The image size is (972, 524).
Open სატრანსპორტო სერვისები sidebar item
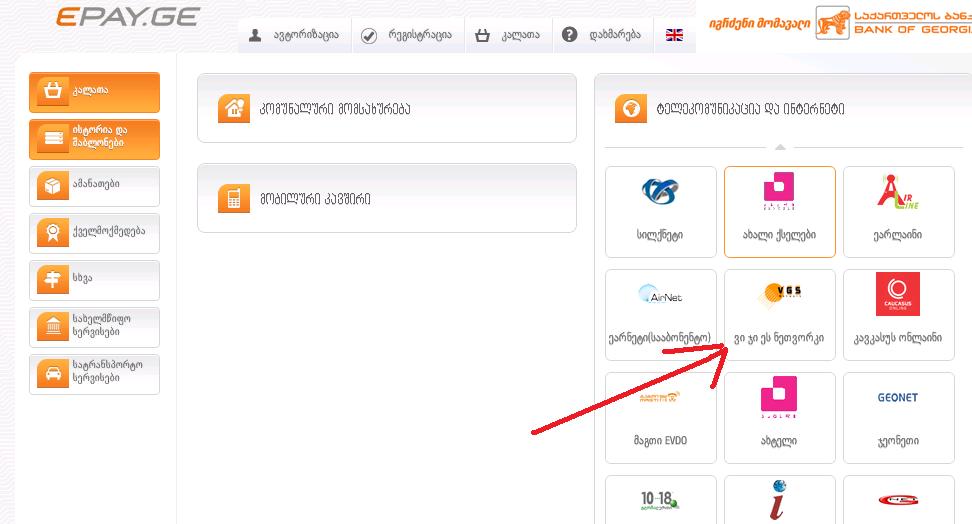point(94,374)
